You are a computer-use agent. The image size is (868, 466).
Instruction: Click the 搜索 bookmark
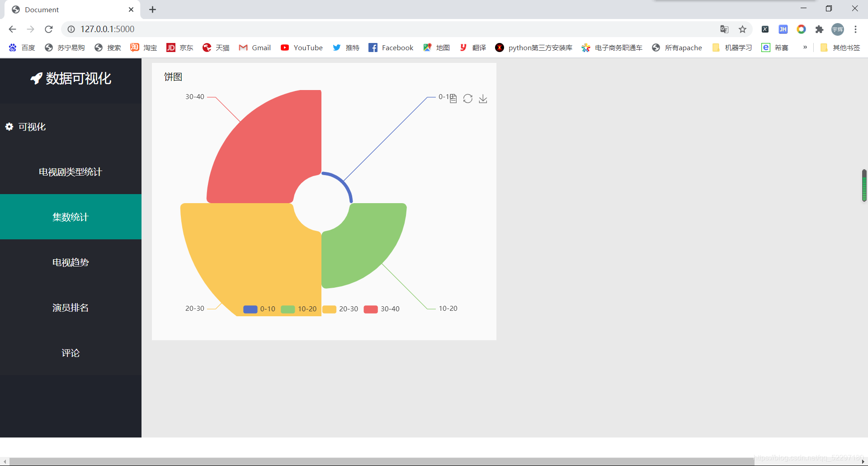[108, 48]
